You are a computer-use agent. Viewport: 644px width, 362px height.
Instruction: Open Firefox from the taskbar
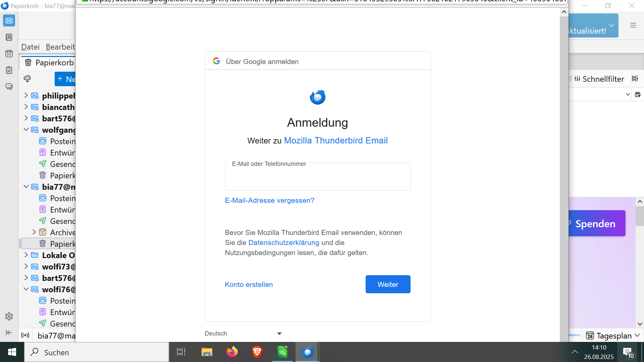(x=232, y=352)
